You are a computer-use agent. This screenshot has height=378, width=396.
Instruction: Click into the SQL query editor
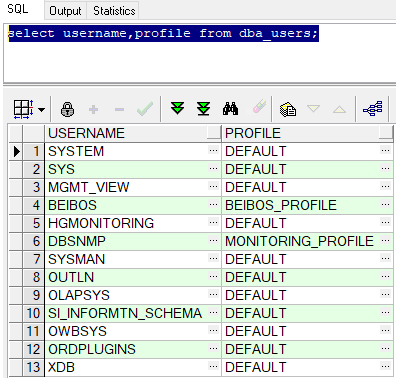199,53
